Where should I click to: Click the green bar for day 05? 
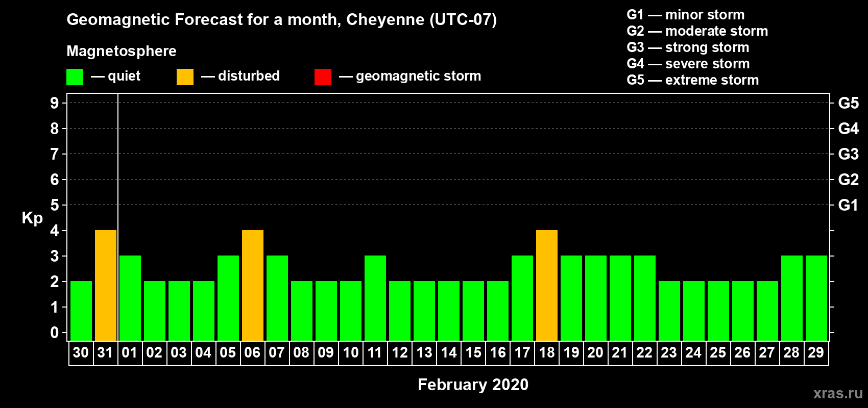228,298
